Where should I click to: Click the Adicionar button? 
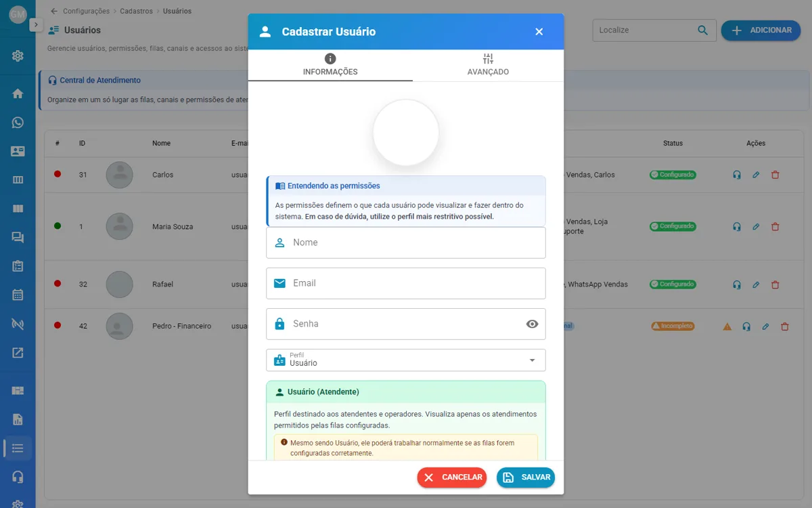coord(761,30)
